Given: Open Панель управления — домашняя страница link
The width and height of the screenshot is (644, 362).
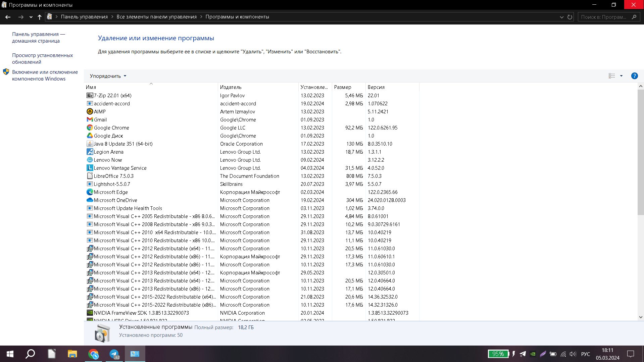Looking at the screenshot, I should 39,38.
